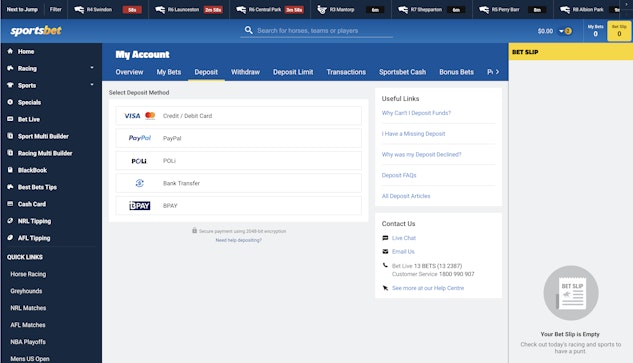633x363 pixels.
Task: Open the yellow Bet Slip counter button
Action: (x=619, y=31)
